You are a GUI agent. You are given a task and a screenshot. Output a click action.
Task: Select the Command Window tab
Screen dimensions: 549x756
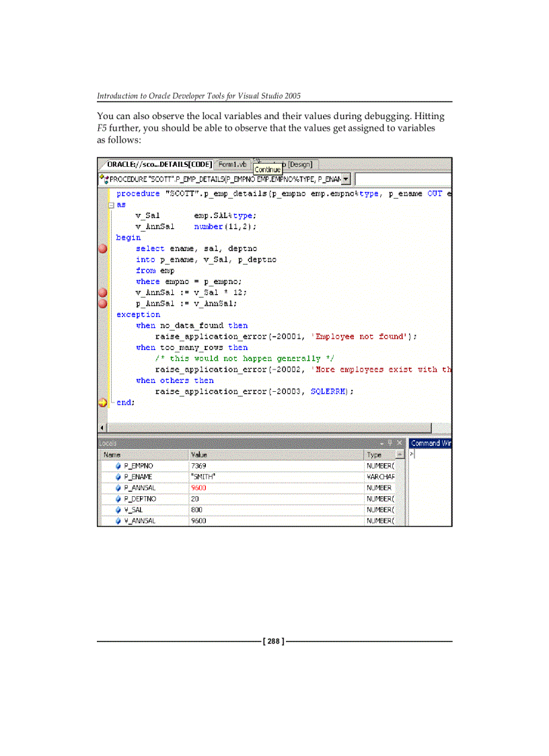(x=431, y=443)
